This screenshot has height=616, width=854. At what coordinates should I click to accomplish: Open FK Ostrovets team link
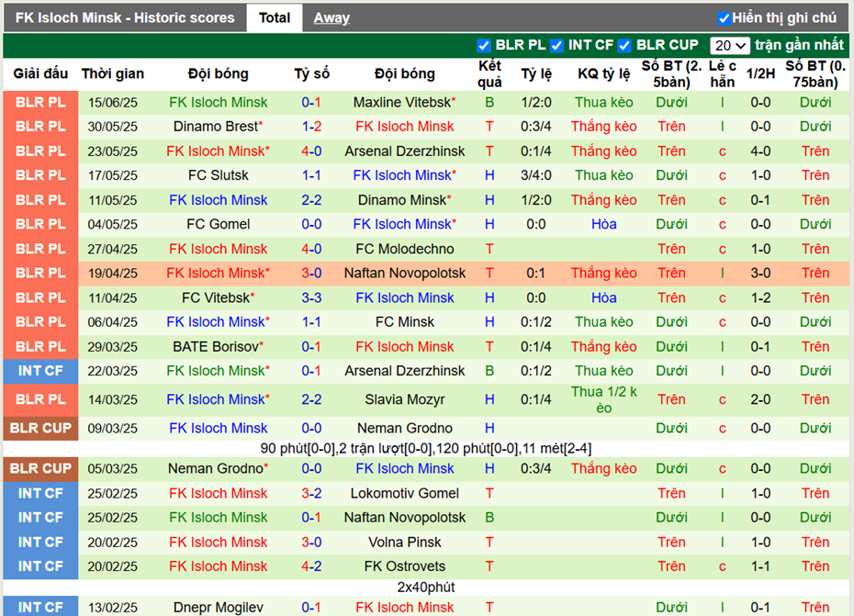(405, 566)
